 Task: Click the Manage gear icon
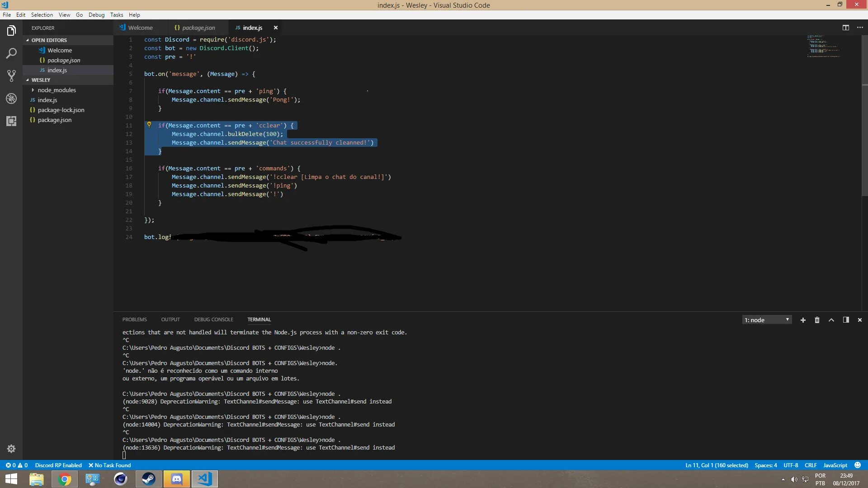(11, 449)
